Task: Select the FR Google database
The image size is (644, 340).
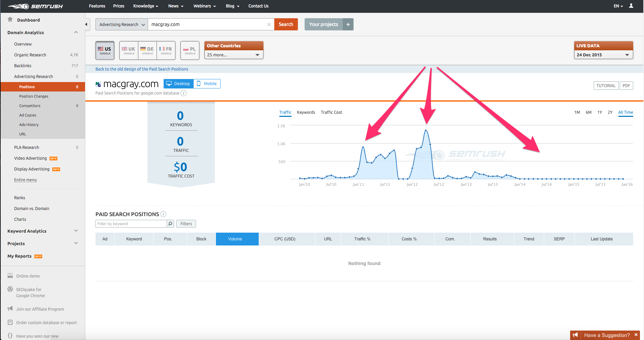Action: click(x=166, y=50)
